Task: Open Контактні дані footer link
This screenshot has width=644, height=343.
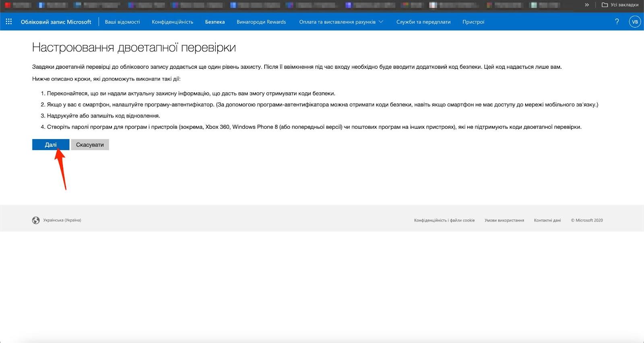Action: tap(547, 220)
